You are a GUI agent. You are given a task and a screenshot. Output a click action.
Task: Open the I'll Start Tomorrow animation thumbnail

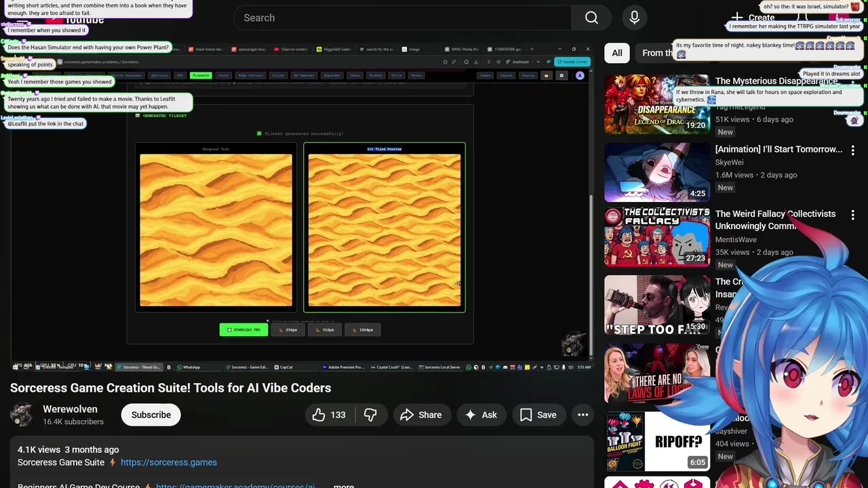(x=657, y=172)
